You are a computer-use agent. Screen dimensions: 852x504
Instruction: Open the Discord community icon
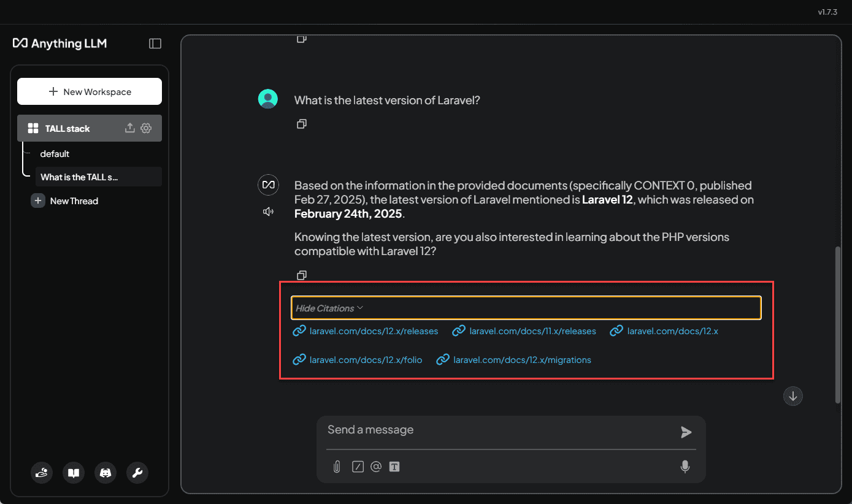tap(106, 473)
